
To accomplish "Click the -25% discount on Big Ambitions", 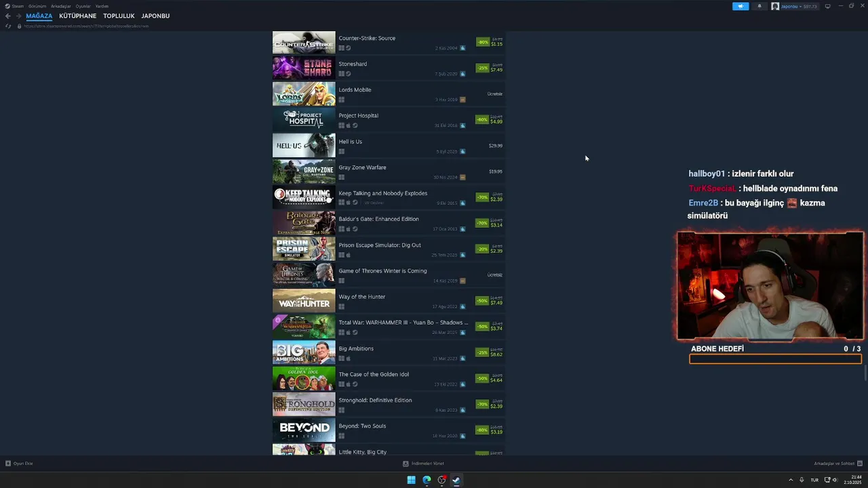I will (482, 352).
